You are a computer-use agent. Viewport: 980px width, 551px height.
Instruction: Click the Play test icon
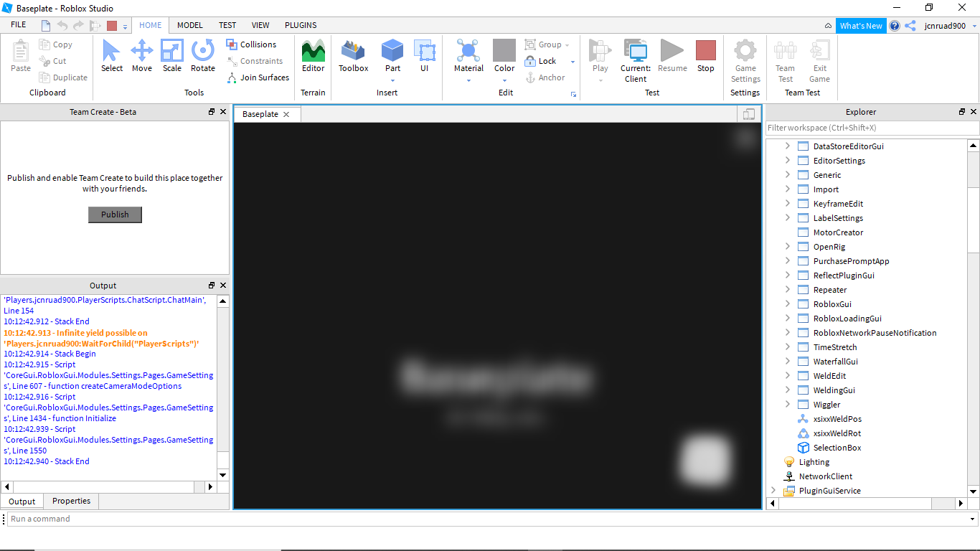click(600, 51)
